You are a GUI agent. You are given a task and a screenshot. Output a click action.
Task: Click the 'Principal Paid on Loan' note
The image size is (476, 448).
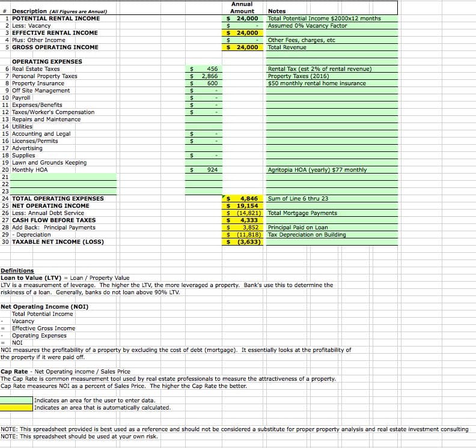click(298, 228)
